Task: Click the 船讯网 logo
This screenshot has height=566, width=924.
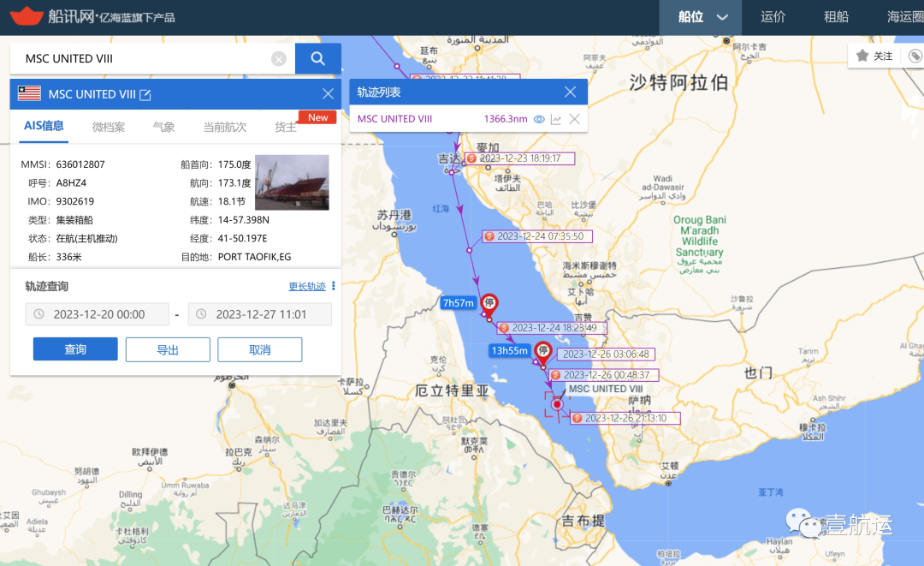Action: coord(93,16)
